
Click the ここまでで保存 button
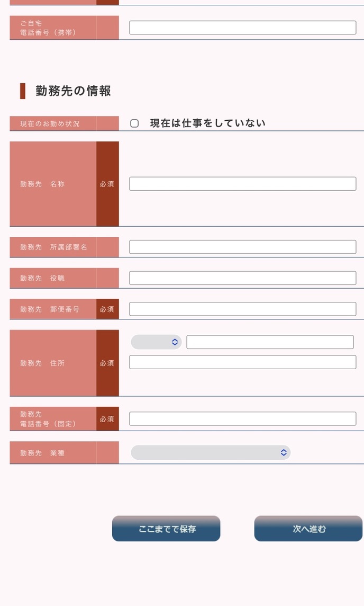pos(166,528)
